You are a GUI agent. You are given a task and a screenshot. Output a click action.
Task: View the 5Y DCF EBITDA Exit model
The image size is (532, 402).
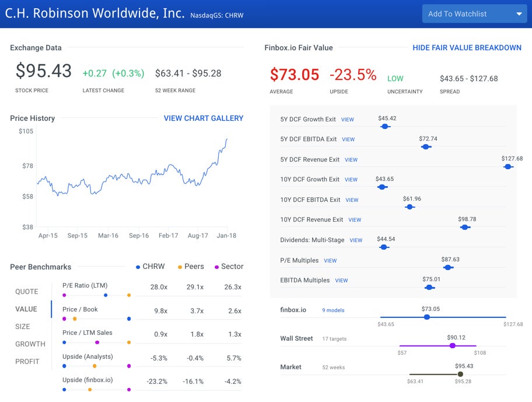pos(348,139)
